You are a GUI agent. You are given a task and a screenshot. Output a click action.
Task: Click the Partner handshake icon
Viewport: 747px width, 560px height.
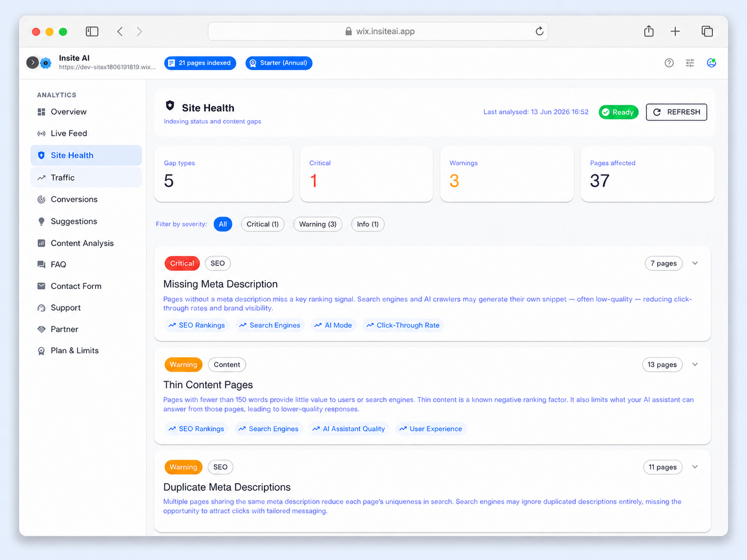click(x=41, y=330)
